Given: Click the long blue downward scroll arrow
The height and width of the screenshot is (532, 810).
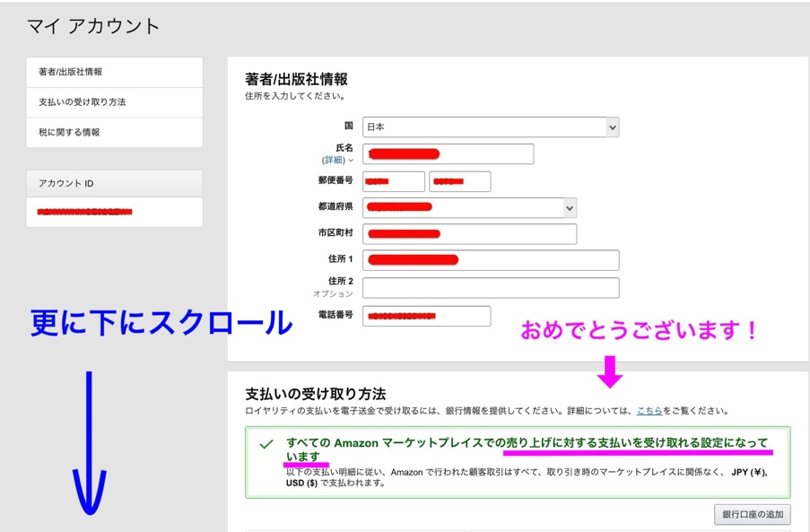Looking at the screenshot, I should click(x=90, y=444).
